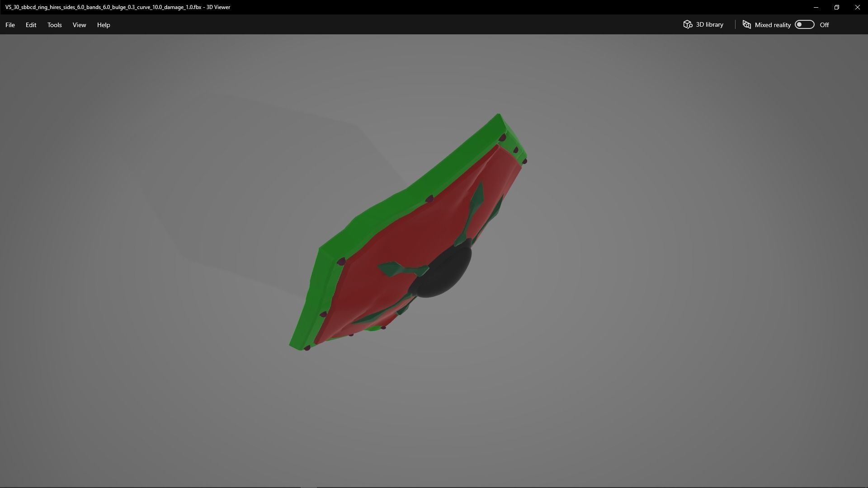Open the View menu

click(x=79, y=25)
